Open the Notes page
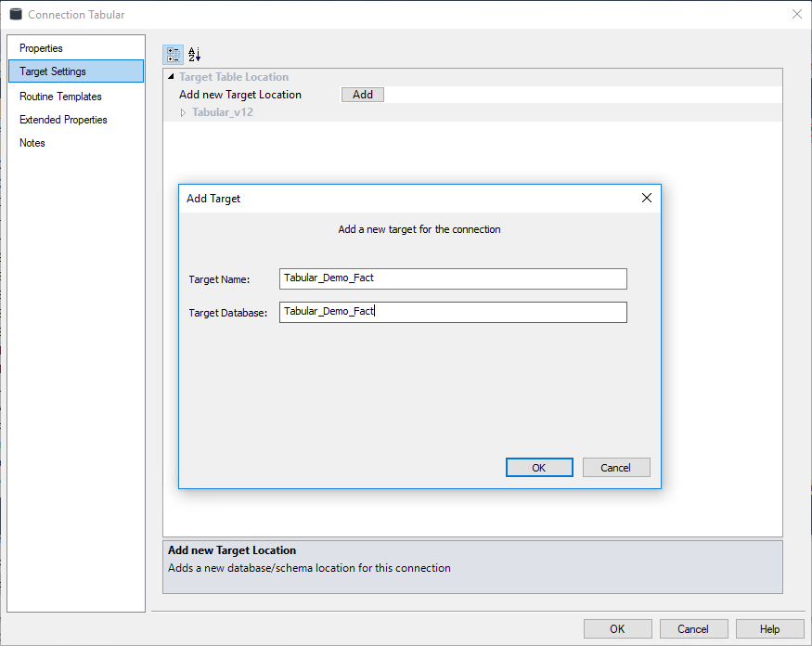The image size is (812, 646). 32,143
